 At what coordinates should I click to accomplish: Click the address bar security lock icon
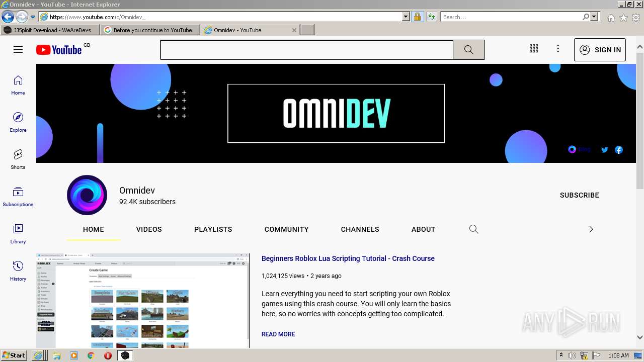[x=417, y=17]
